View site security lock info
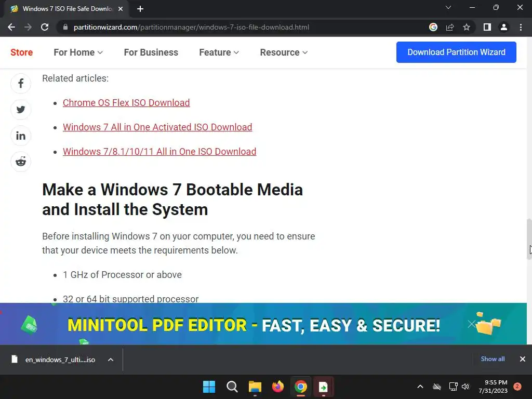This screenshot has width=532, height=399. 65,27
